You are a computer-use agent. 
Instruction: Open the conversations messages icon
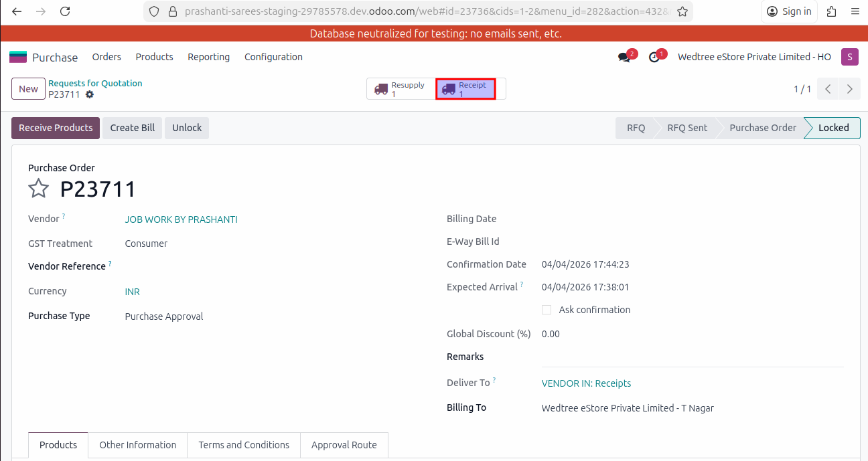point(625,57)
